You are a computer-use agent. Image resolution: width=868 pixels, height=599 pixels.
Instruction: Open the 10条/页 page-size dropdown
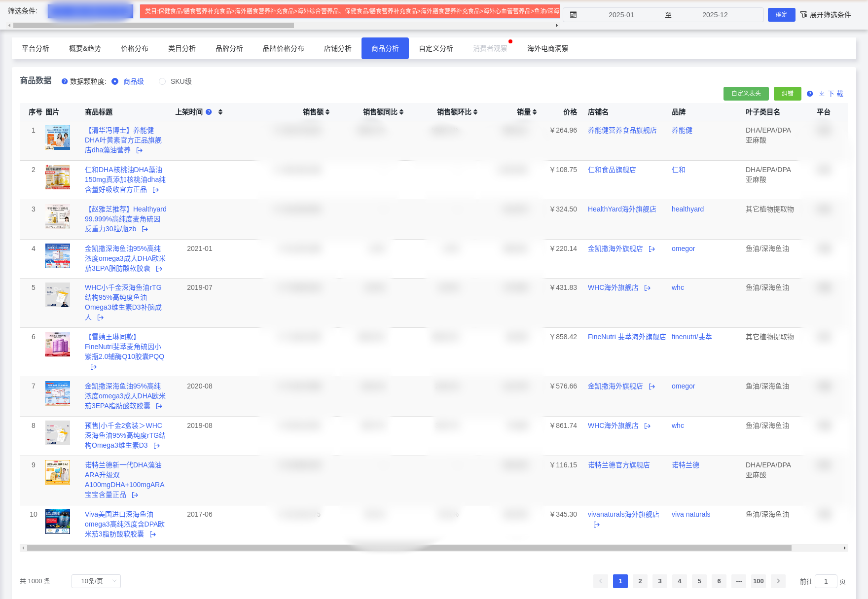coord(96,581)
